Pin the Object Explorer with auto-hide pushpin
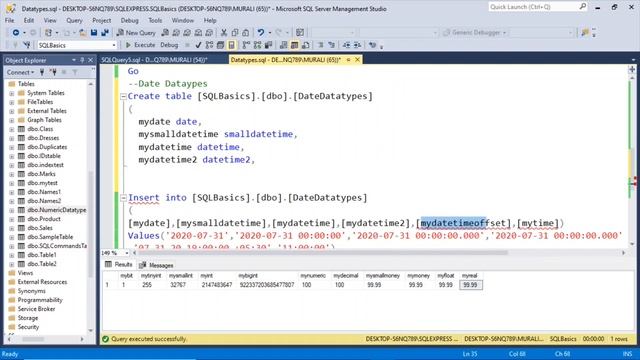Viewport: 640px width, 360px height. (82, 60)
